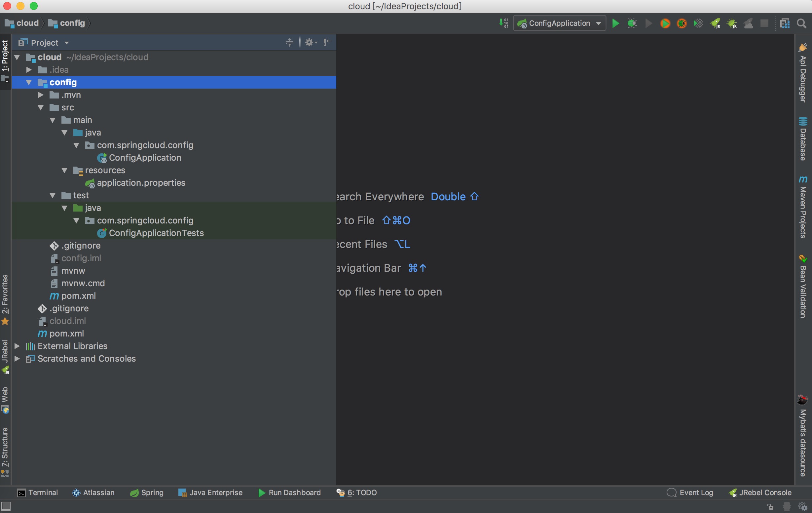This screenshot has width=812, height=513.
Task: Expand the External Libraries node
Action: [17, 346]
